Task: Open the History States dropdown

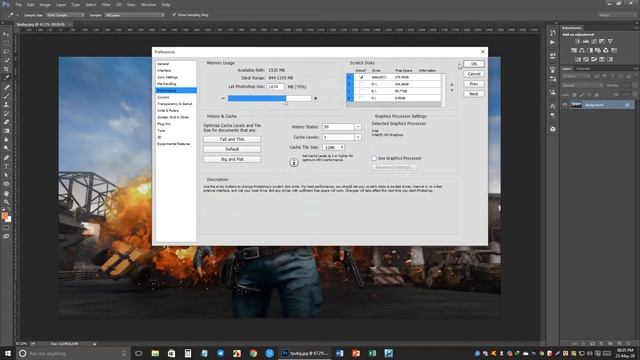Action: [358, 127]
